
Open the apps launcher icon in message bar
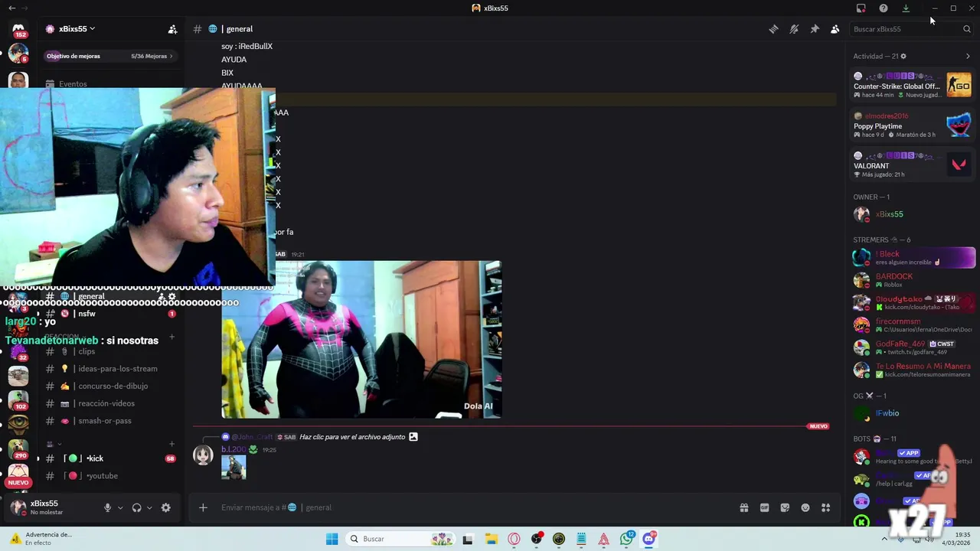coord(826,507)
